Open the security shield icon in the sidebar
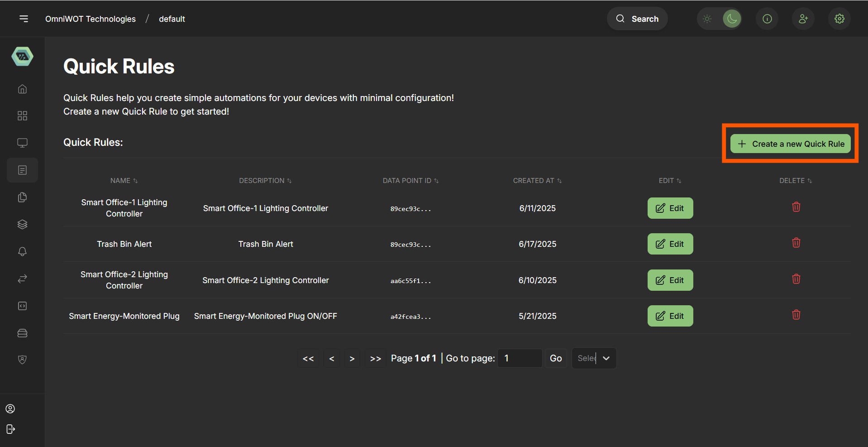Image resolution: width=868 pixels, height=447 pixels. [22, 360]
